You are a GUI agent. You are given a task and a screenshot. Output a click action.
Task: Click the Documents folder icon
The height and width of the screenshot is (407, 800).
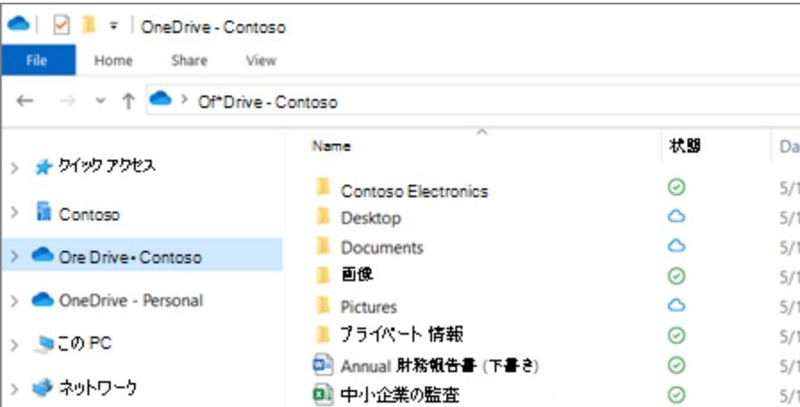323,246
